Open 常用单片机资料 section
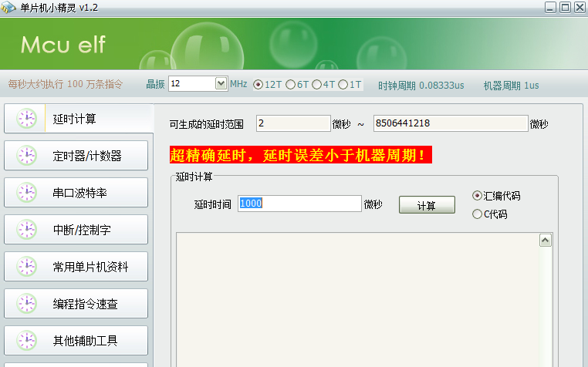Screen dimensions: 588x367 point(76,267)
